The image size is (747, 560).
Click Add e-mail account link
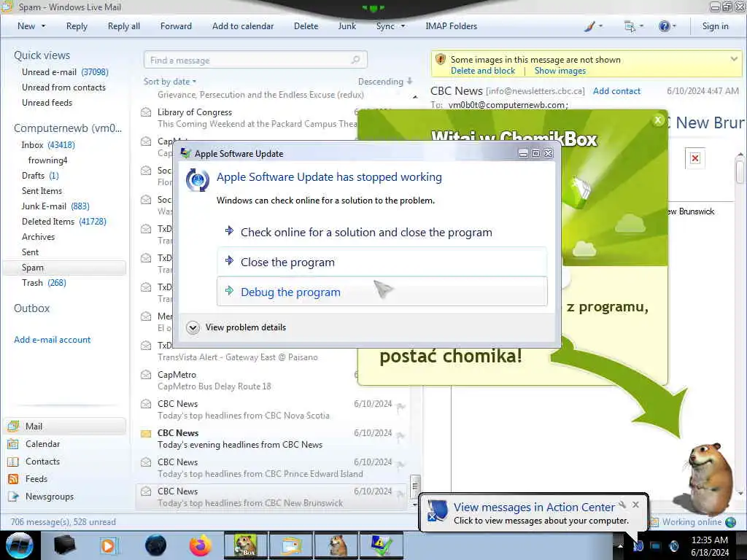[53, 340]
